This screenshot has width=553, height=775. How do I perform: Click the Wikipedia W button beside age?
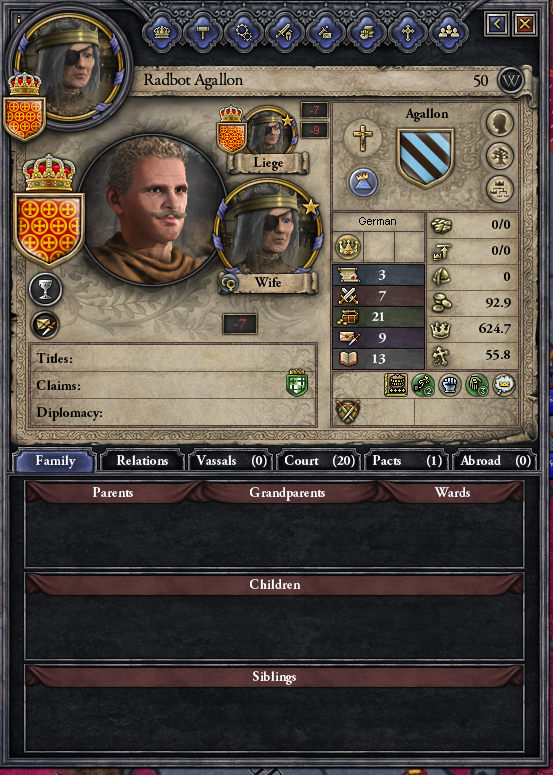click(x=510, y=81)
